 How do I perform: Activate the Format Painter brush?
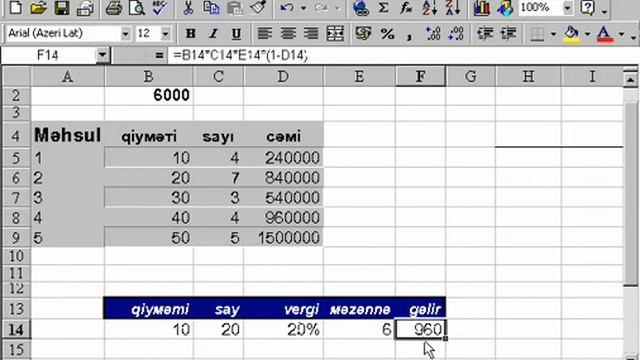click(258, 8)
